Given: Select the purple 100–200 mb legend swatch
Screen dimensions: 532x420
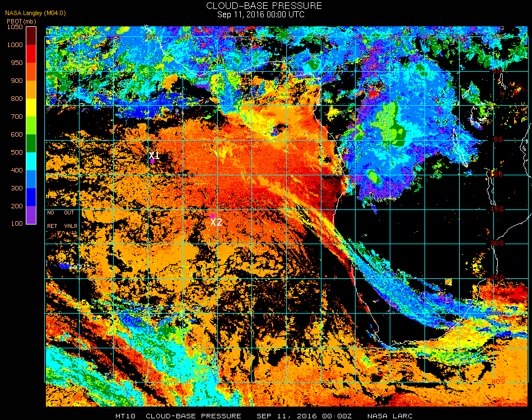Looking at the screenshot, I should tap(31, 215).
